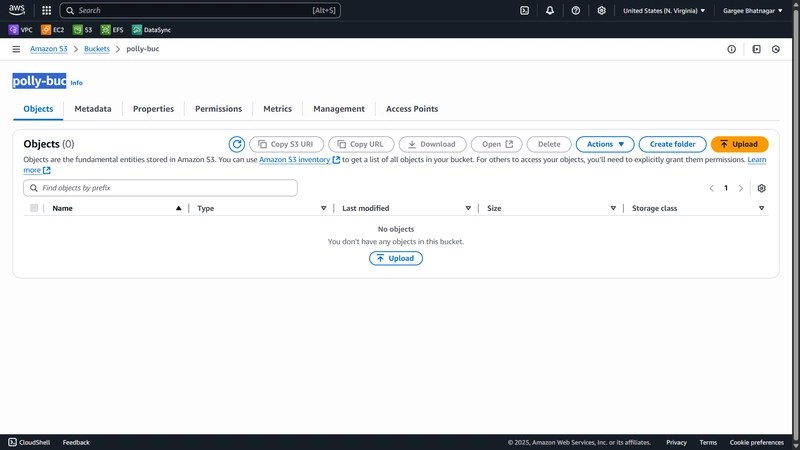Open S3 shortcut in favorites bar
800x450 pixels.
(83, 30)
